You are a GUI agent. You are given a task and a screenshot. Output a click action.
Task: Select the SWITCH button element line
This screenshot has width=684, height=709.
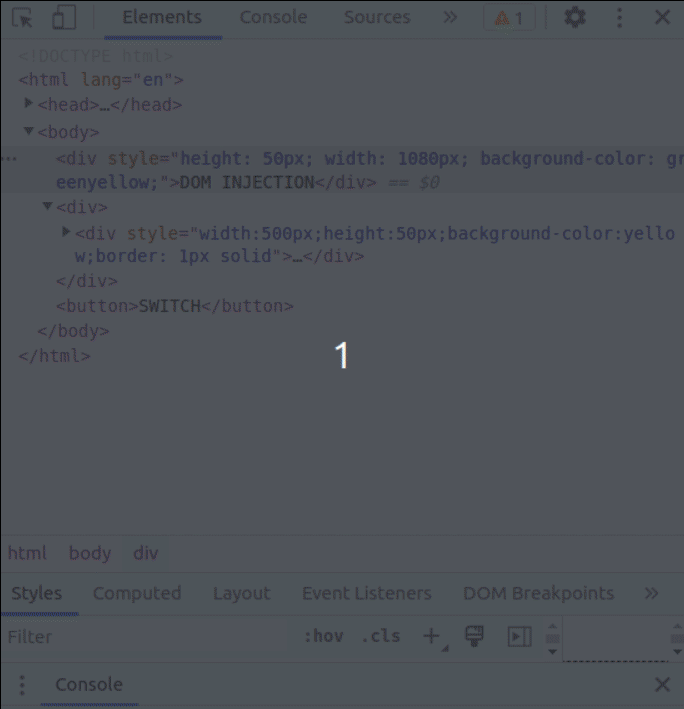pyautogui.click(x=175, y=306)
